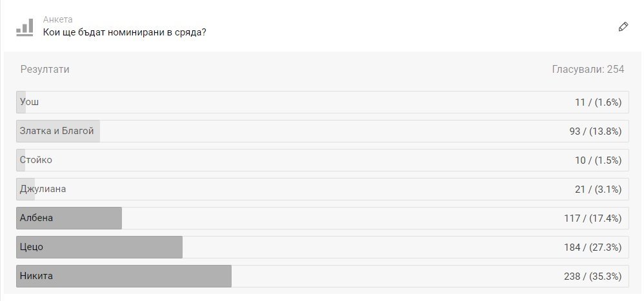Pick the 'Цецо' option label

tap(32, 247)
